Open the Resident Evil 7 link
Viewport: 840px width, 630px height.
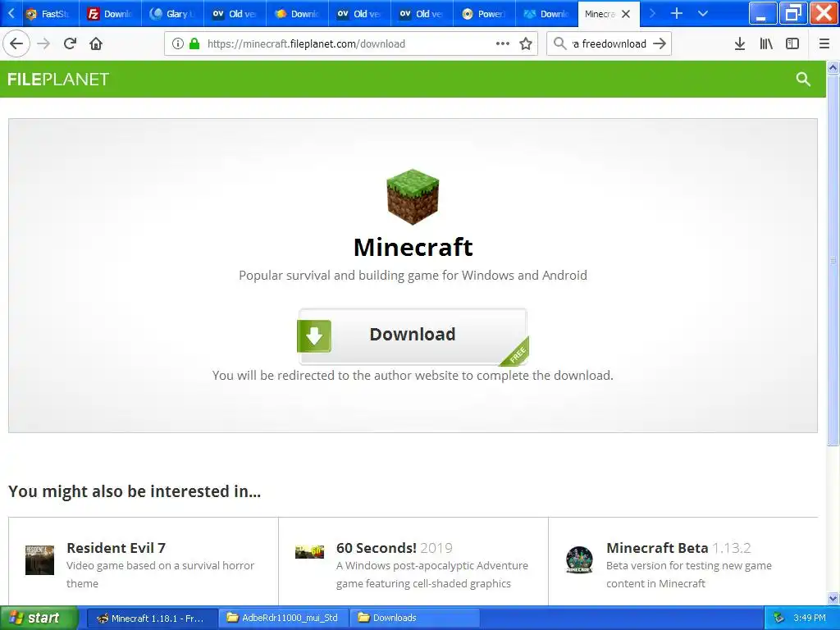tap(116, 548)
